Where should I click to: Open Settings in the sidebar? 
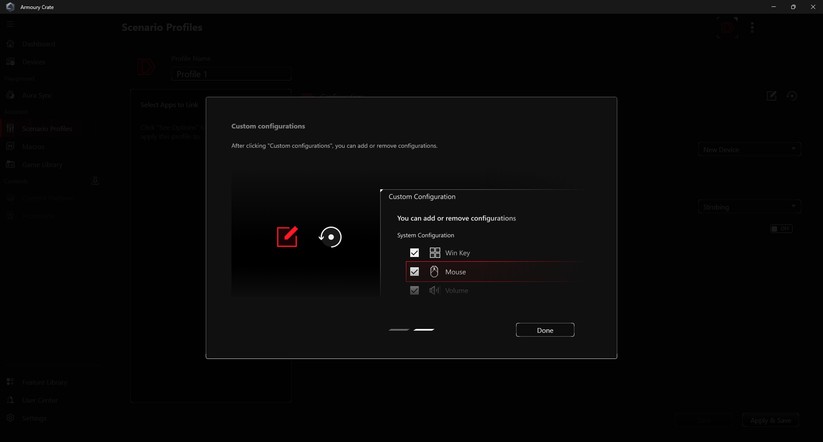(34, 418)
